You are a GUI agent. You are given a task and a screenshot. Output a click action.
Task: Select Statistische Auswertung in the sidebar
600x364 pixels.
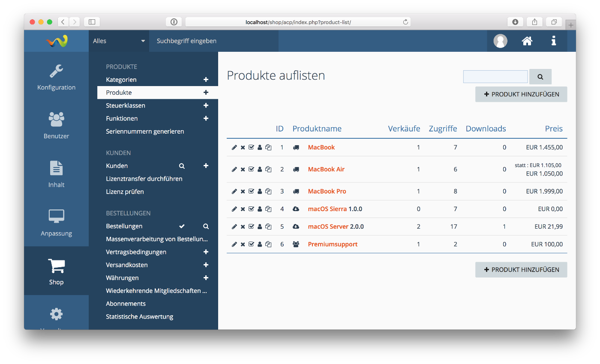pos(139,316)
